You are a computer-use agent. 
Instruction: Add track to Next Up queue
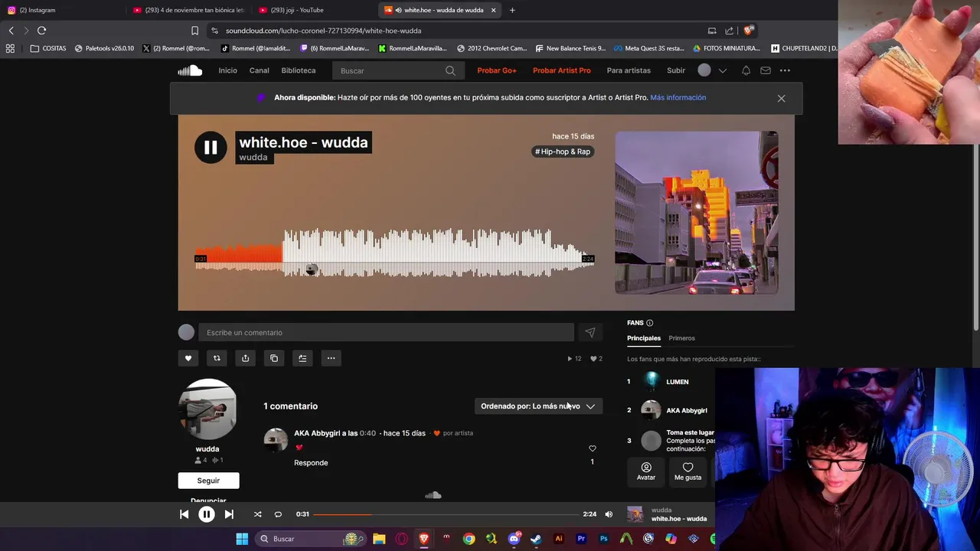point(302,358)
